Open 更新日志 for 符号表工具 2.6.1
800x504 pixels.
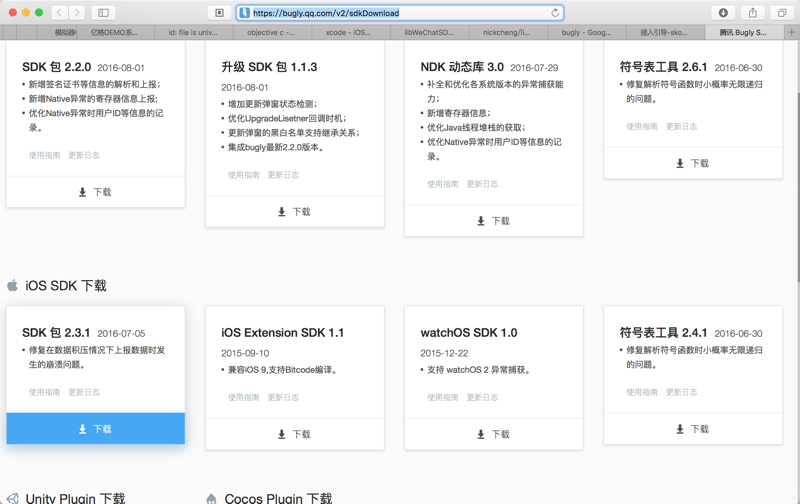click(x=681, y=127)
